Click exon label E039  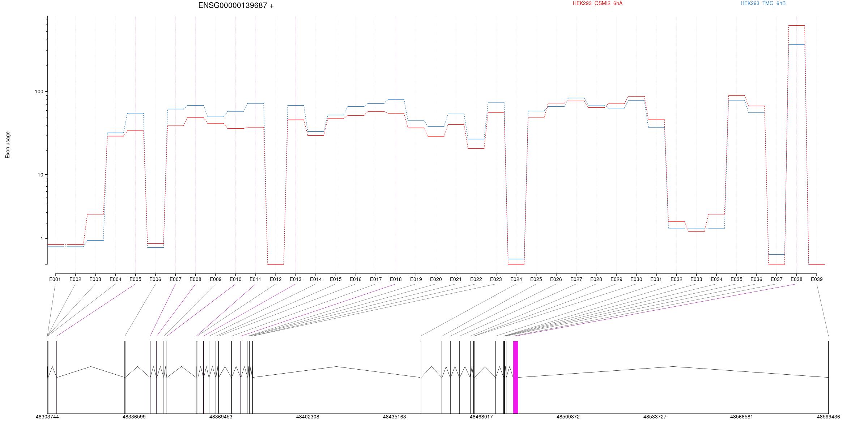[x=817, y=279]
